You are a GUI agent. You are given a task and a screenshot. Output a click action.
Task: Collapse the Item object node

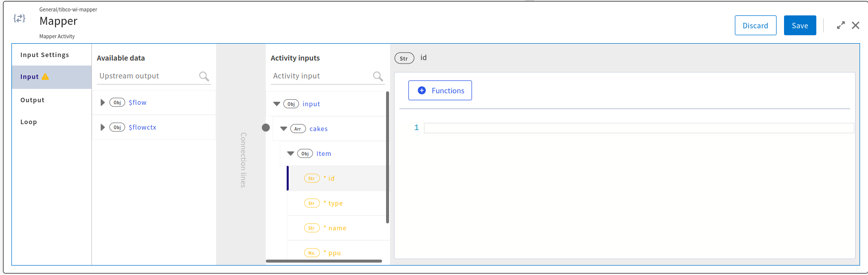(291, 153)
